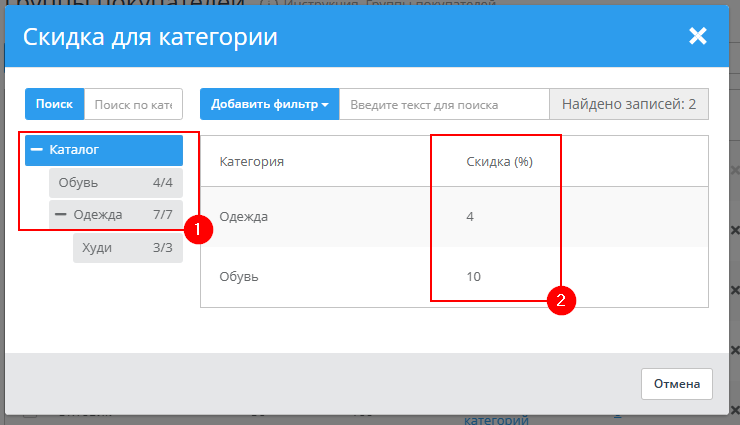This screenshot has height=425, width=740.
Task: Collapse the Каталог node via minus icon
Action: pyautogui.click(x=37, y=150)
